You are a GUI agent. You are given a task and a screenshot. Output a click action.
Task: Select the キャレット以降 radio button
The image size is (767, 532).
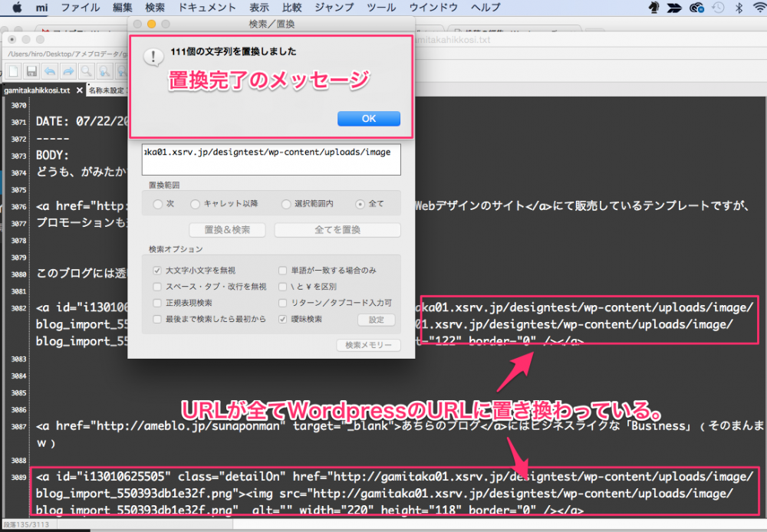[195, 204]
